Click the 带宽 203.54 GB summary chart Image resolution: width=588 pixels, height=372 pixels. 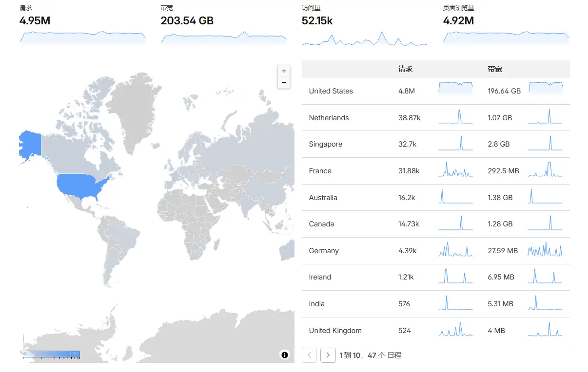pos(223,37)
